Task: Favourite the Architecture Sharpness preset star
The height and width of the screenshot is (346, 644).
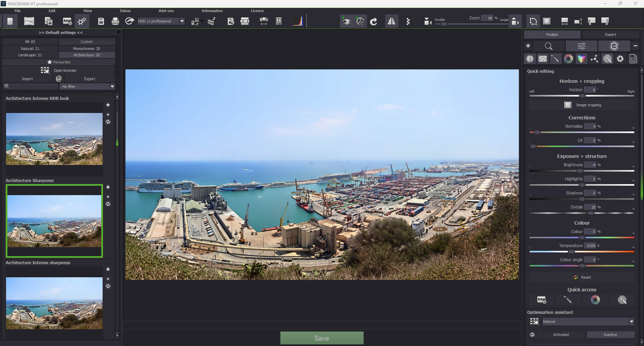Action: coord(108,187)
